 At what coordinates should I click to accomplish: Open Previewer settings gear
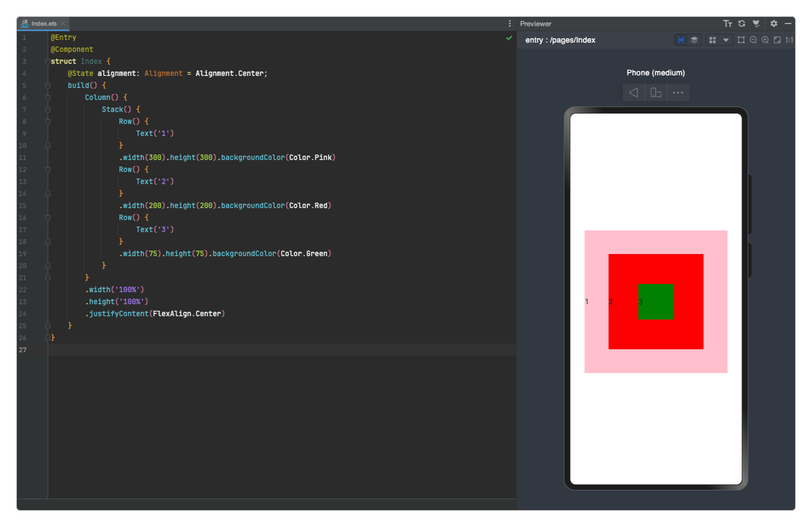point(774,23)
